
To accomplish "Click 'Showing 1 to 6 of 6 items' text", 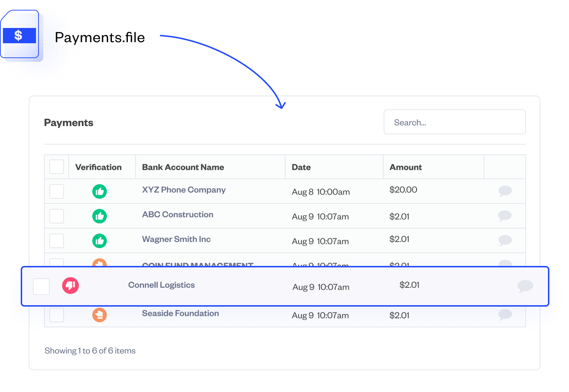I will pos(90,351).
